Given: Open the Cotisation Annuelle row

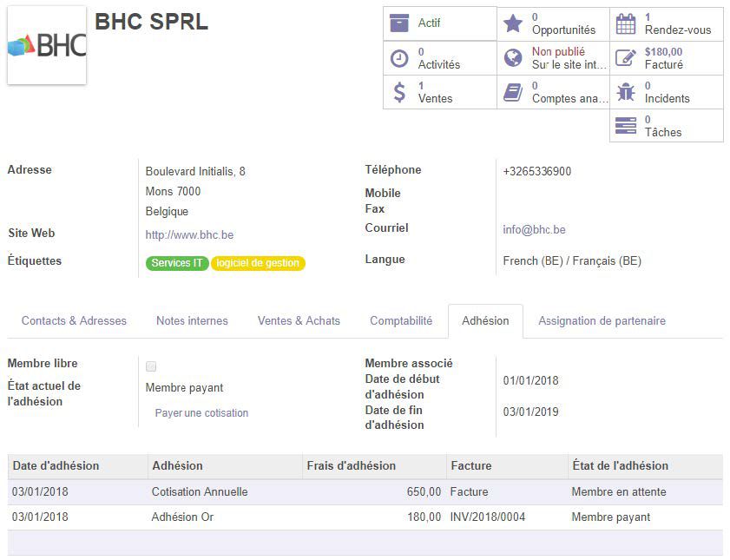Looking at the screenshot, I should pyautogui.click(x=365, y=492).
